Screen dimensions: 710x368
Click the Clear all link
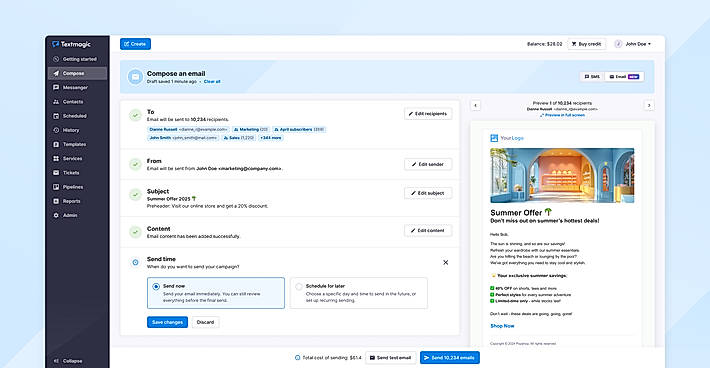[212, 81]
